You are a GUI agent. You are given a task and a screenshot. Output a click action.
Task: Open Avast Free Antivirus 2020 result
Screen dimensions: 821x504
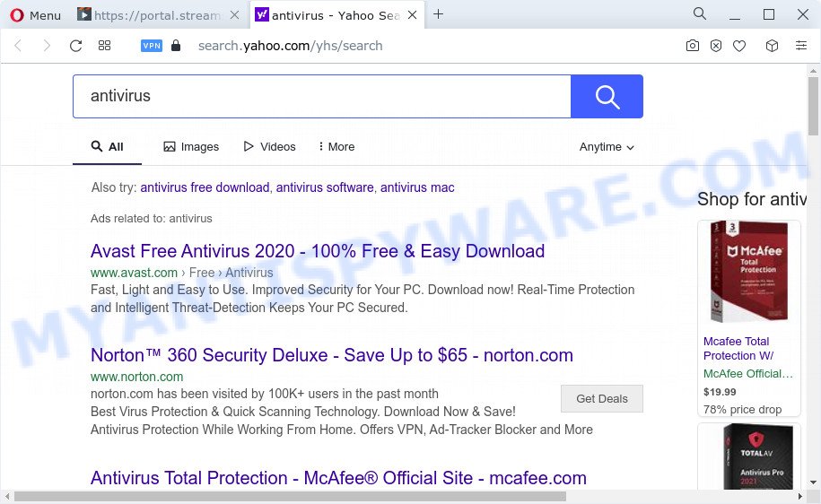point(318,251)
